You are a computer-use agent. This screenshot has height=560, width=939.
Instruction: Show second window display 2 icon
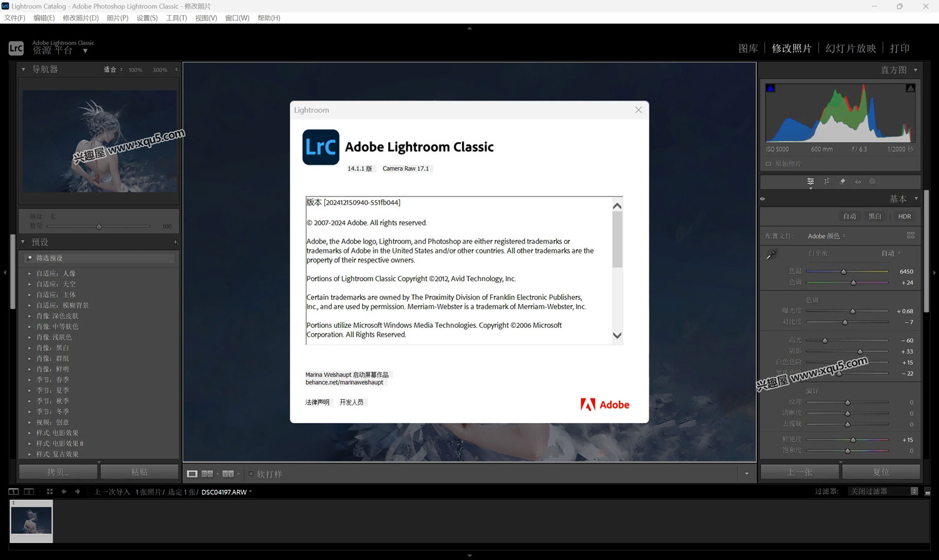coord(29,492)
